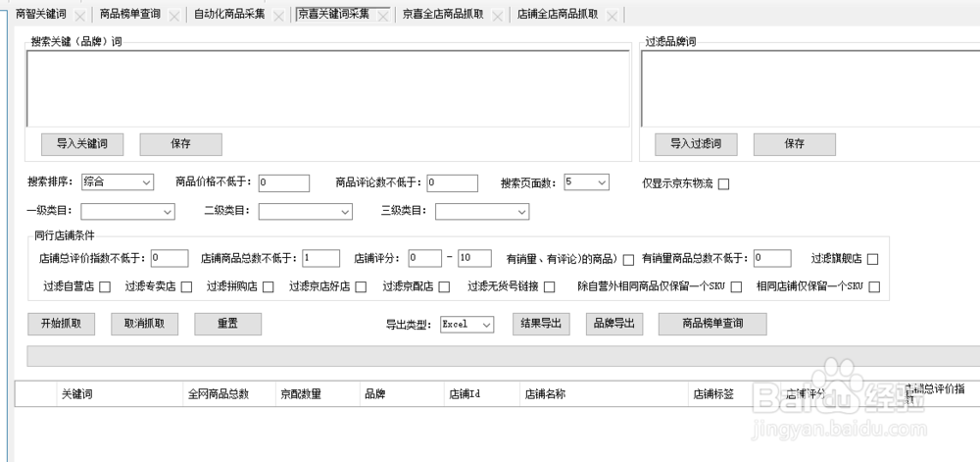Switch to the 店铺全店商品抓取 tab
Screen dimensions: 980x462
tap(558, 14)
